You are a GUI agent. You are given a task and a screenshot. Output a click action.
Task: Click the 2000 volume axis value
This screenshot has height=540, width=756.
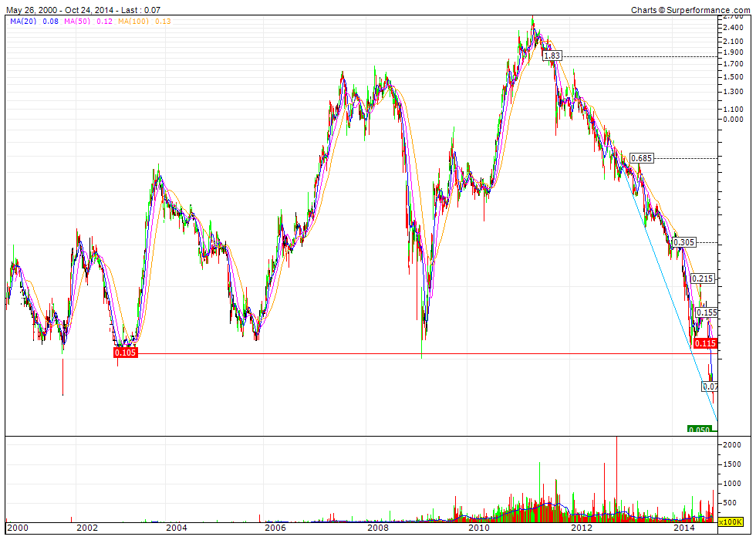(731, 446)
